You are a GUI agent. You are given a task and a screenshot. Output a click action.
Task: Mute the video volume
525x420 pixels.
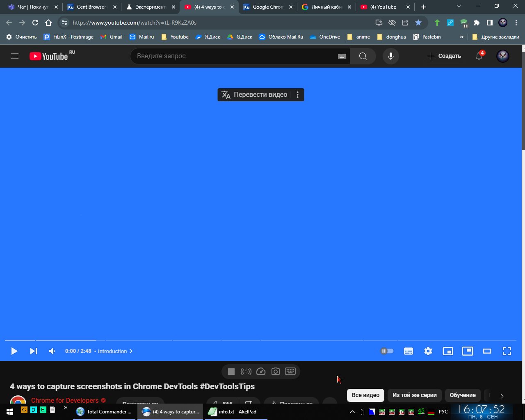(x=52, y=351)
